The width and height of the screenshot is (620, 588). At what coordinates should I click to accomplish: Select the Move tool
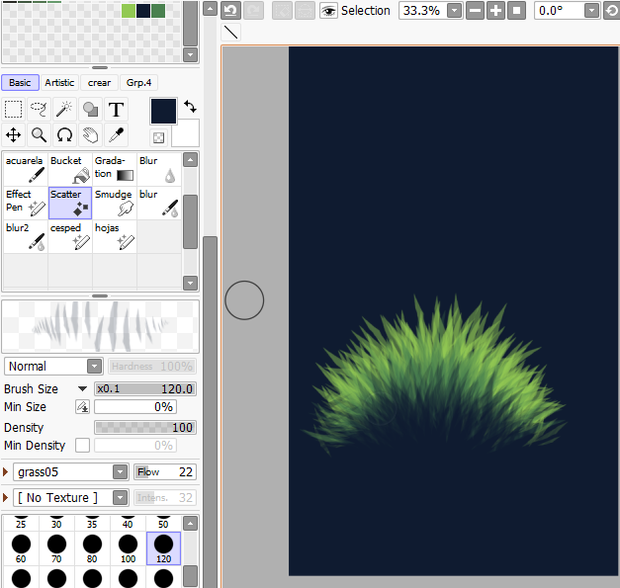click(x=13, y=135)
